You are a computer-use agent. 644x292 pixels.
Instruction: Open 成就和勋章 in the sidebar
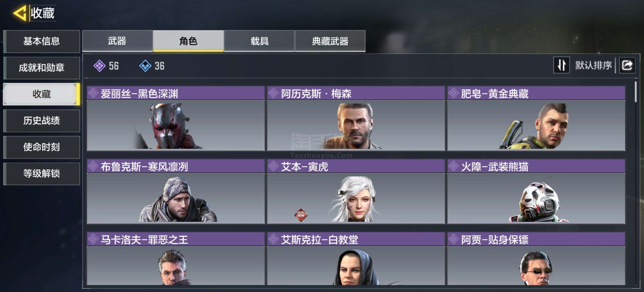(42, 68)
